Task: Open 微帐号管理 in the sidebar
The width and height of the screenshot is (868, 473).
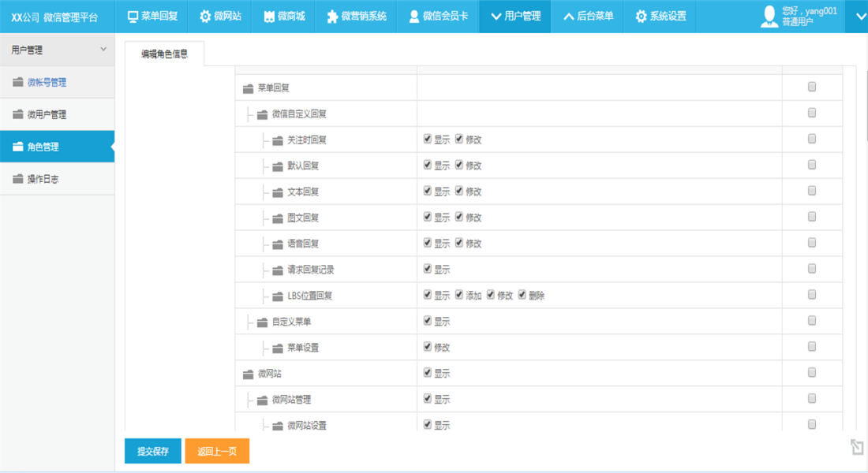Action: point(57,83)
